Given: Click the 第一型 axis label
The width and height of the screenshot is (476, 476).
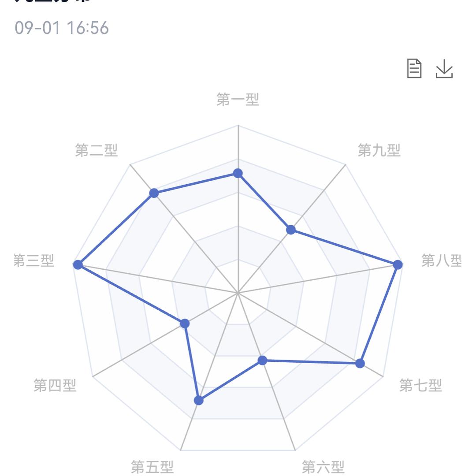Looking at the screenshot, I should click(238, 99).
